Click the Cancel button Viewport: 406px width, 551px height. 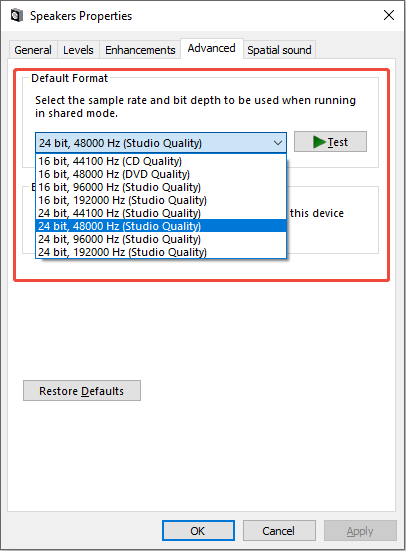point(279,530)
